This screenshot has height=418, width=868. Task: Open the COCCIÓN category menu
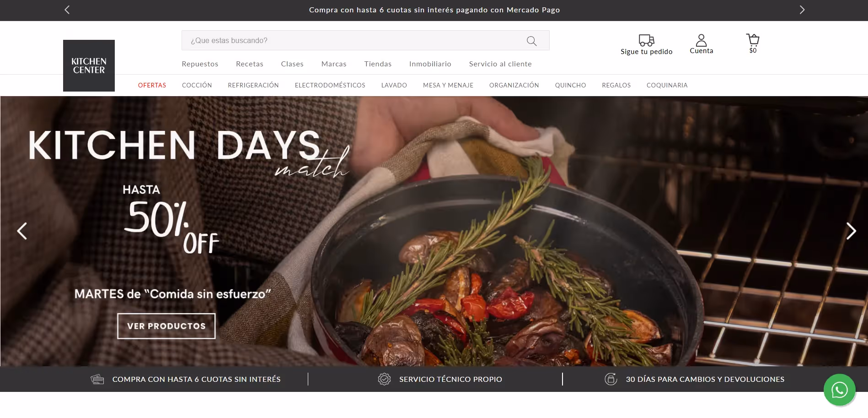[x=197, y=85]
